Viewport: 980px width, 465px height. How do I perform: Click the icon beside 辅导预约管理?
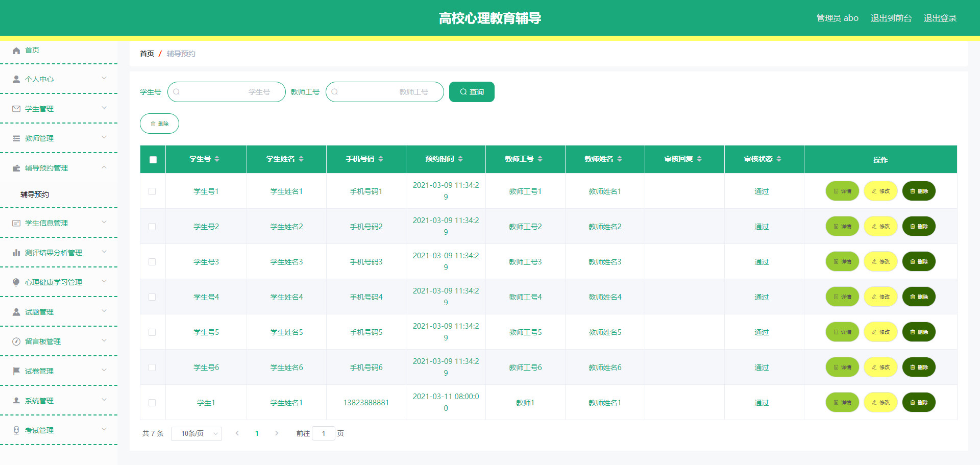point(16,168)
